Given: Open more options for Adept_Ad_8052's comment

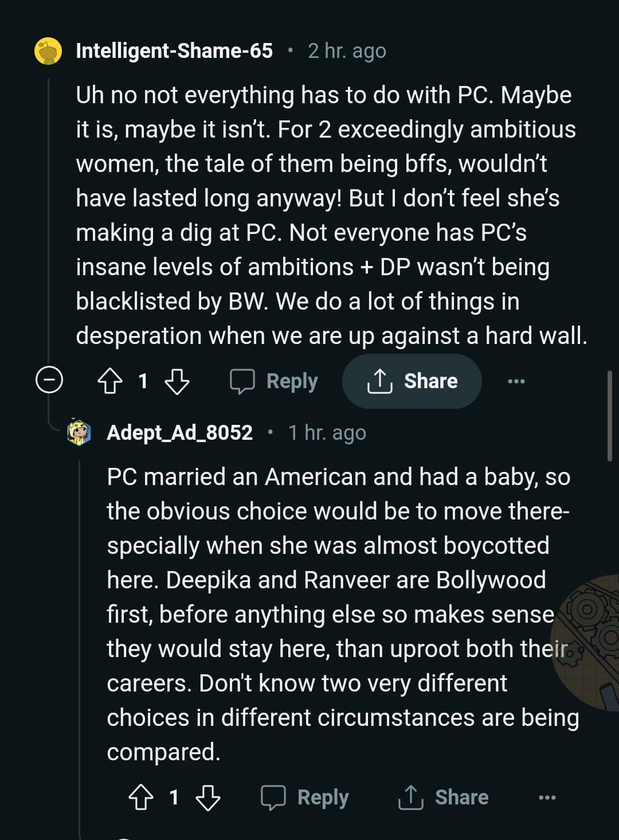Looking at the screenshot, I should coord(547,798).
